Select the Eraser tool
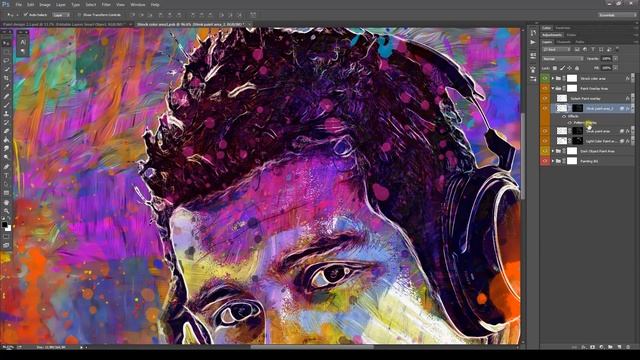 click(x=6, y=131)
